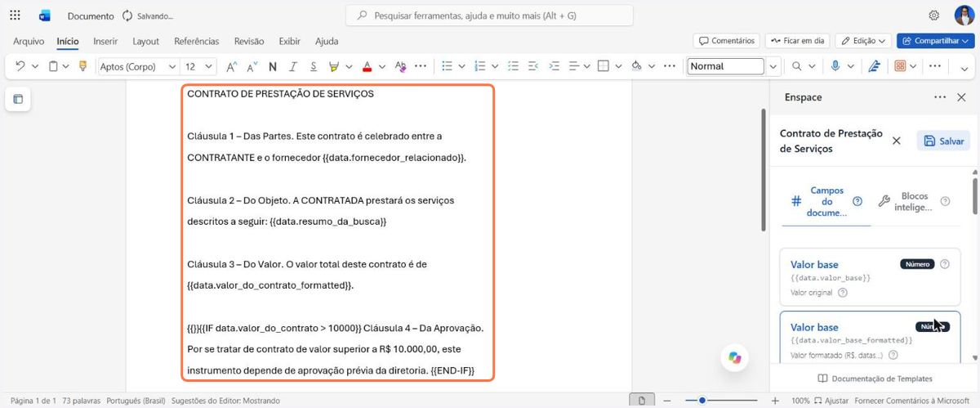Activate the Format Painter brush

click(x=82, y=66)
